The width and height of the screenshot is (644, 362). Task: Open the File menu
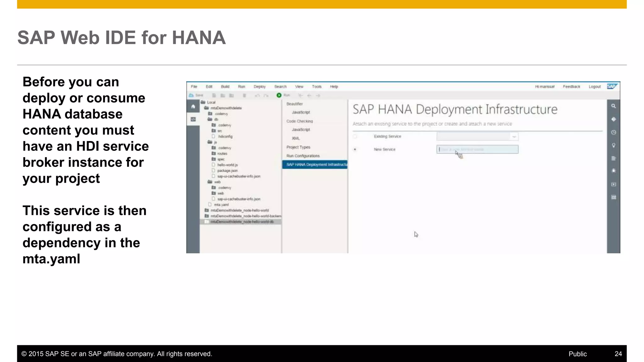tap(194, 86)
